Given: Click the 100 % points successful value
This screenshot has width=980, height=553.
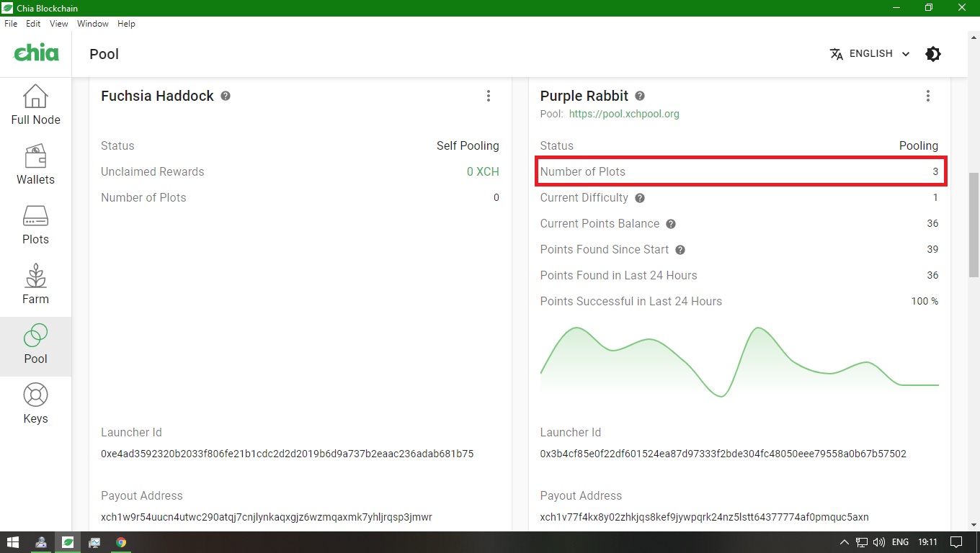Looking at the screenshot, I should click(x=925, y=301).
